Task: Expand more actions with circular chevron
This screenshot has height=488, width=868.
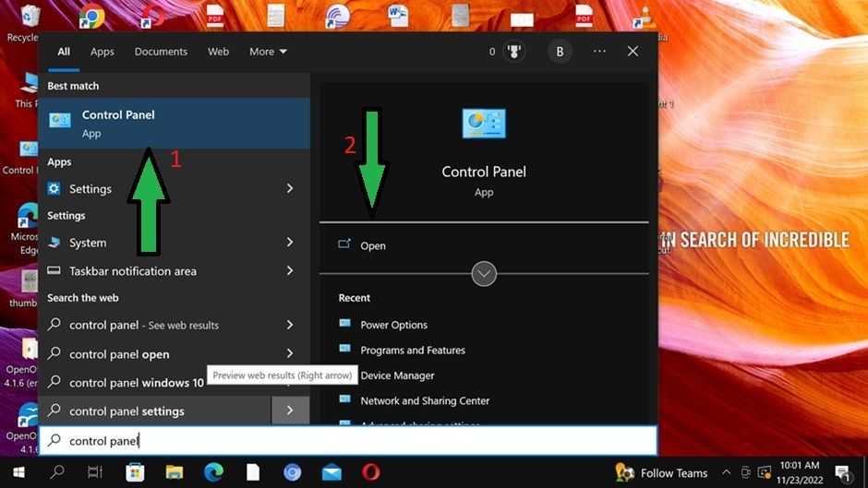Action: coord(484,274)
